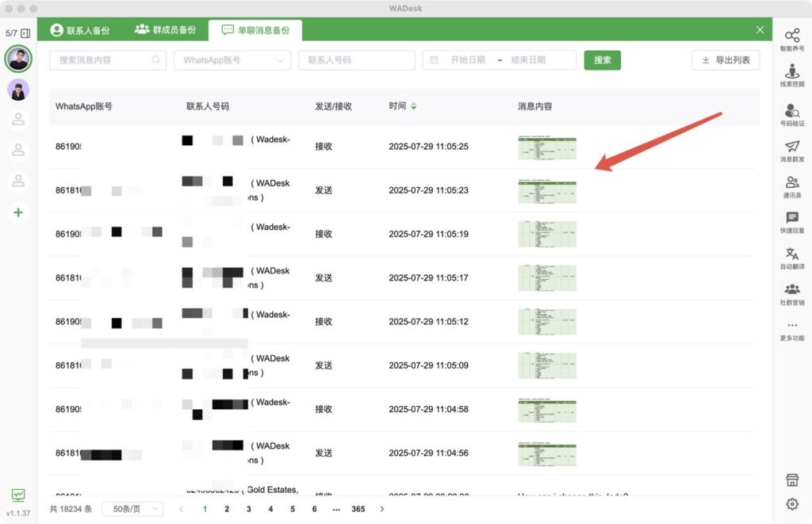Open the 通讯录 contacts panel
The height and width of the screenshot is (524, 812).
pyautogui.click(x=792, y=187)
